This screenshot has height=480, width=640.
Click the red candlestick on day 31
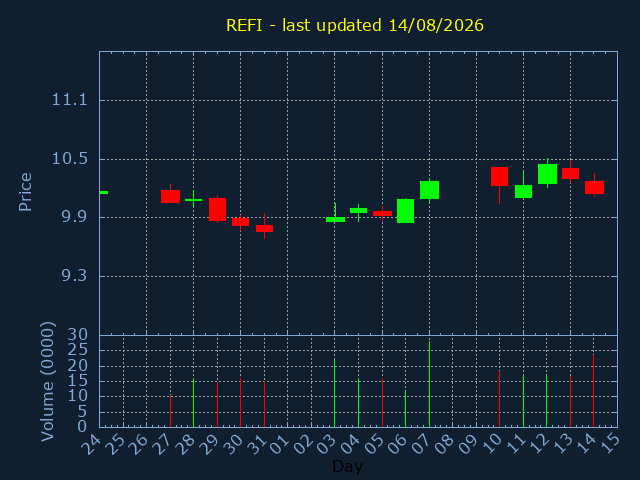click(264, 228)
